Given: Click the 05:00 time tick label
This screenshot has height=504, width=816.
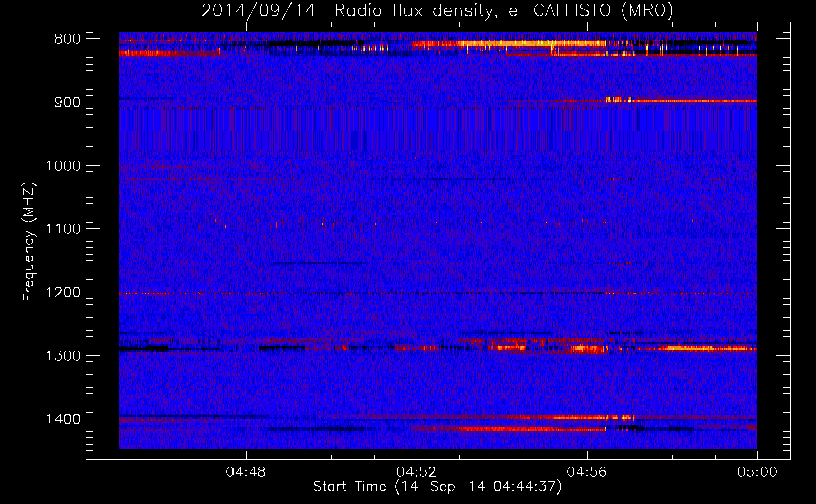Looking at the screenshot, I should (757, 472).
